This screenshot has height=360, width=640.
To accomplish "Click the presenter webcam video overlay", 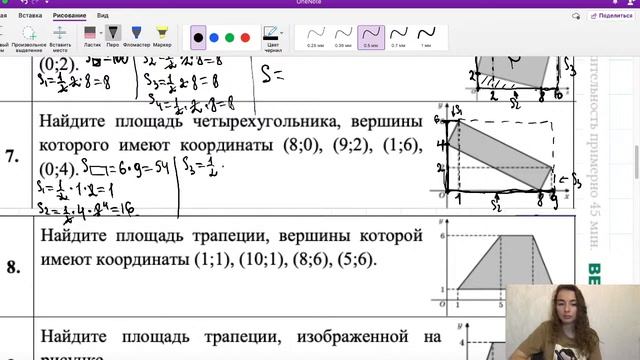I will 573,322.
